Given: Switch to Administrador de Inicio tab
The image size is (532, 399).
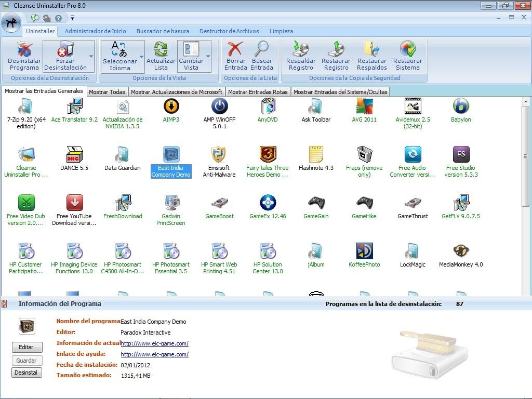Looking at the screenshot, I should [96, 31].
